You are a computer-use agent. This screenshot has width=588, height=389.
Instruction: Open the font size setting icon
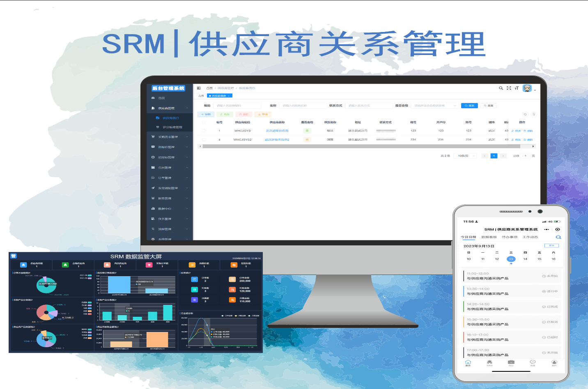[x=517, y=88]
